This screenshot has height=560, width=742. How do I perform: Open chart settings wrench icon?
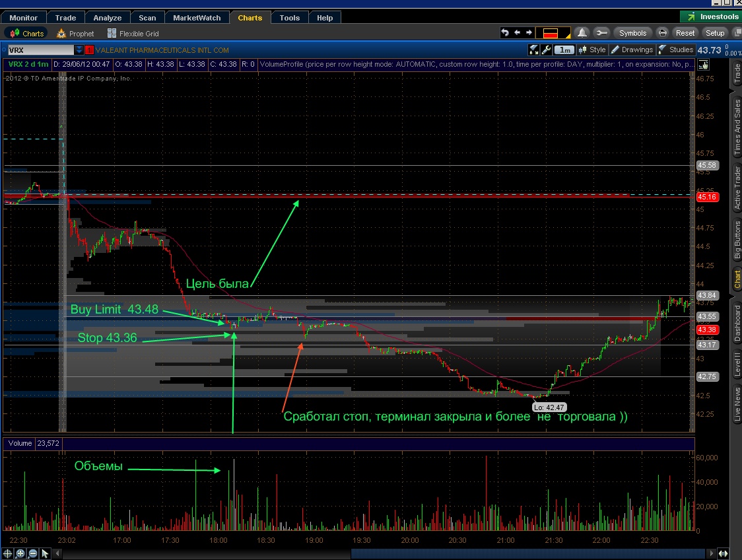(546, 50)
